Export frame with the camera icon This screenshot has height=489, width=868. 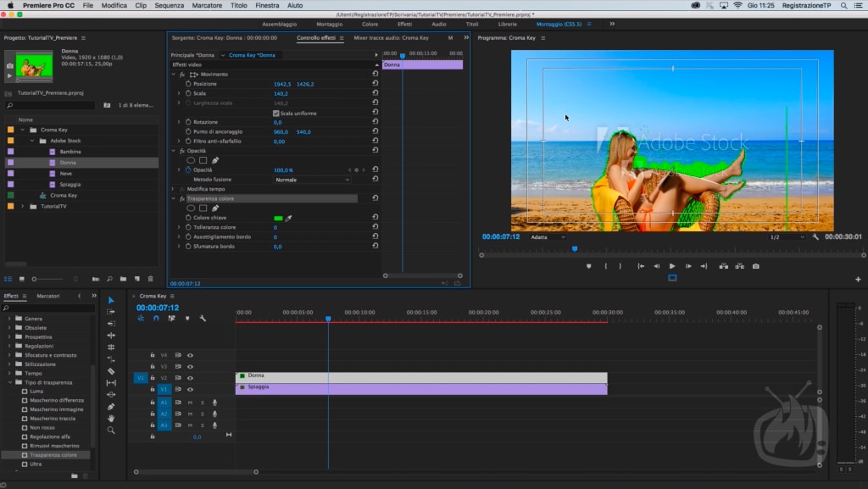[x=755, y=266]
